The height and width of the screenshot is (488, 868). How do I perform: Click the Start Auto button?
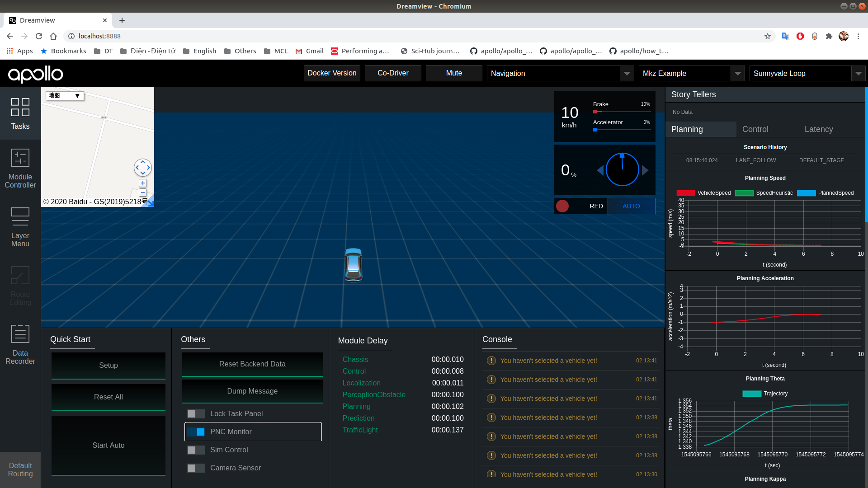pyautogui.click(x=108, y=446)
